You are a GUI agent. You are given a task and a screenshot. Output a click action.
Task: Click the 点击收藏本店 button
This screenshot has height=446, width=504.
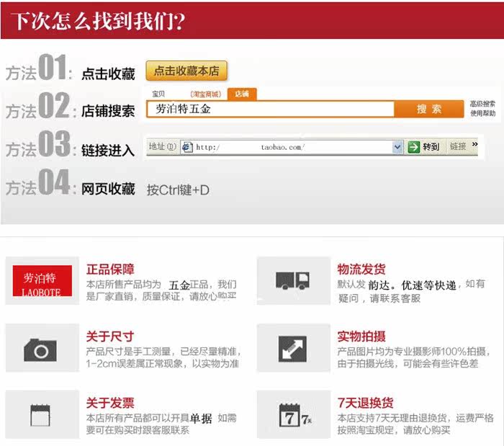pyautogui.click(x=186, y=71)
